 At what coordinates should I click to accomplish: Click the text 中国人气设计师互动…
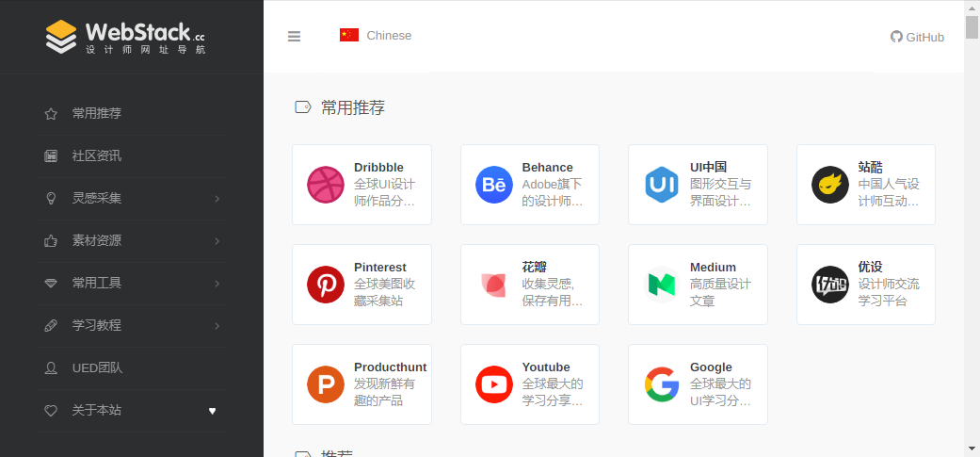click(889, 193)
